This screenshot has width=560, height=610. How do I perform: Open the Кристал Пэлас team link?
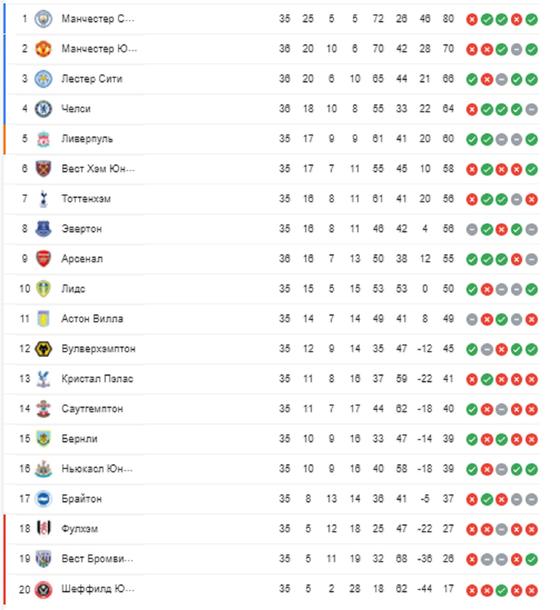click(97, 379)
